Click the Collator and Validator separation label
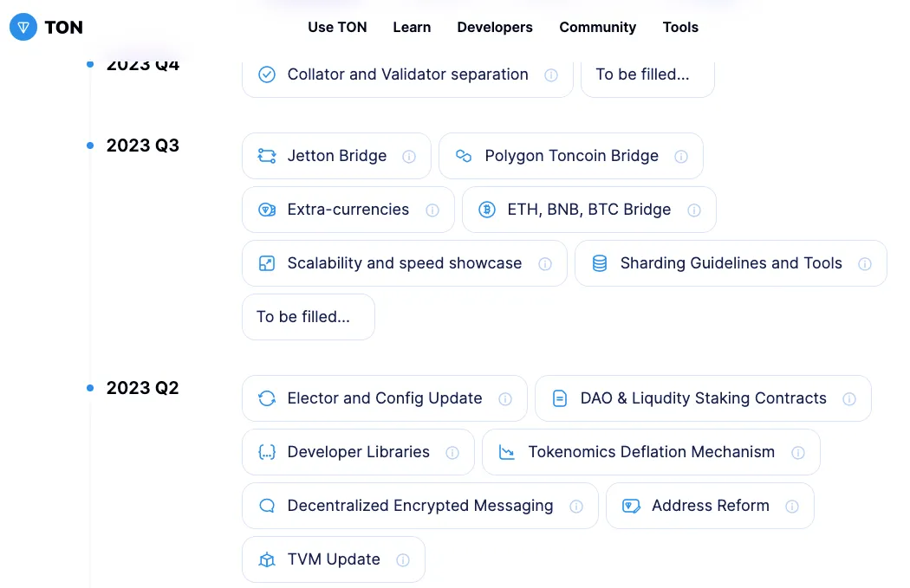Image resolution: width=910 pixels, height=588 pixels. click(x=408, y=74)
